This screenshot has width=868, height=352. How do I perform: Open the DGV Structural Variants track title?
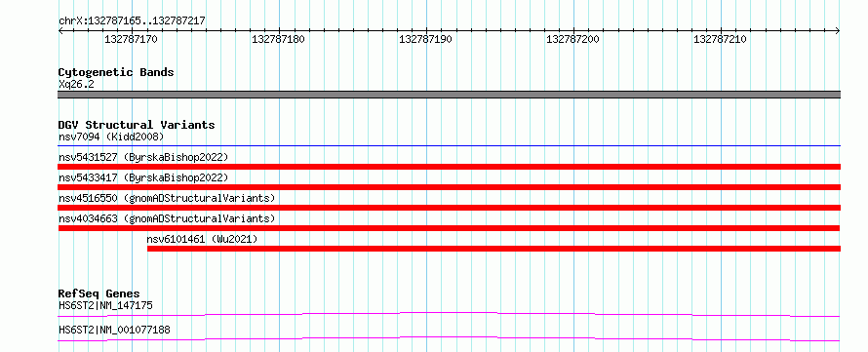pos(137,125)
